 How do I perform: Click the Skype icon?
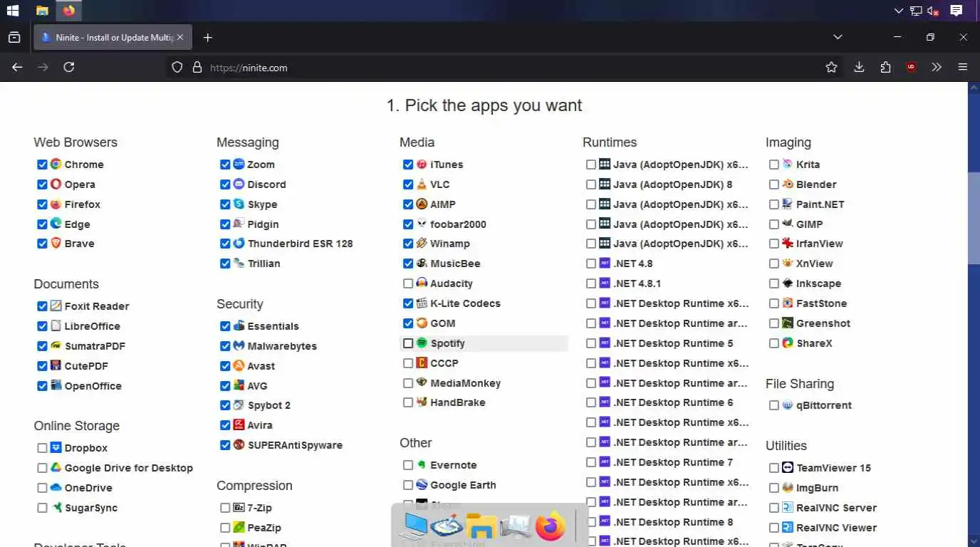(x=239, y=204)
